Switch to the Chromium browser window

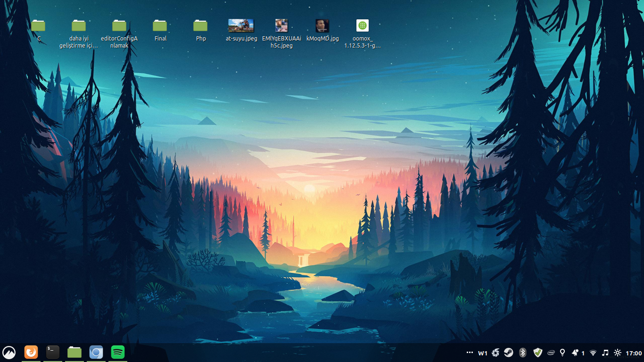click(96, 352)
